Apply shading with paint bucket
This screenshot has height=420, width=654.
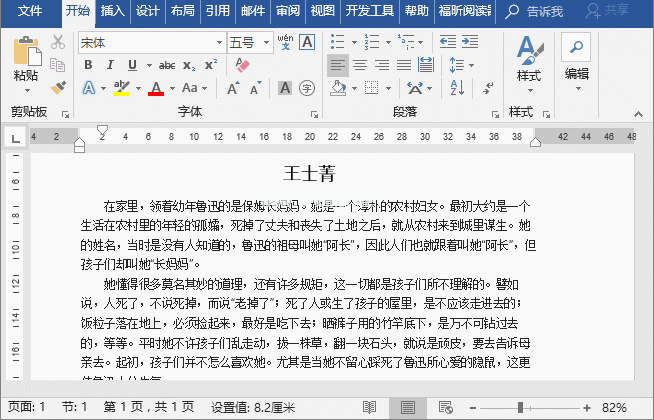tap(338, 88)
